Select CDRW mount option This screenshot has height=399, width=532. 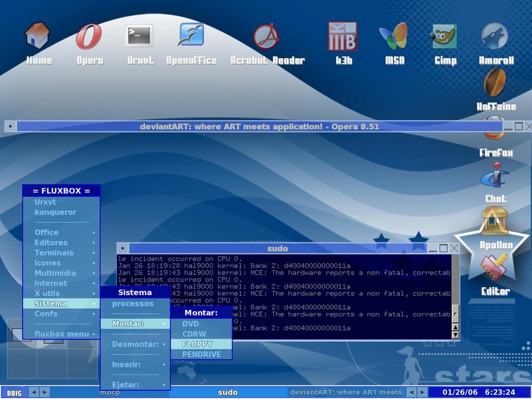tap(193, 334)
